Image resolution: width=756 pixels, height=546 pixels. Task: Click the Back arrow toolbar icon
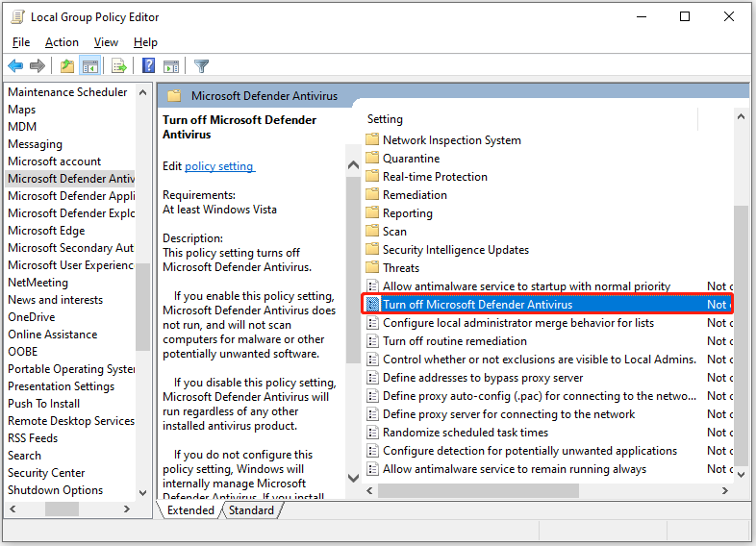[15, 65]
